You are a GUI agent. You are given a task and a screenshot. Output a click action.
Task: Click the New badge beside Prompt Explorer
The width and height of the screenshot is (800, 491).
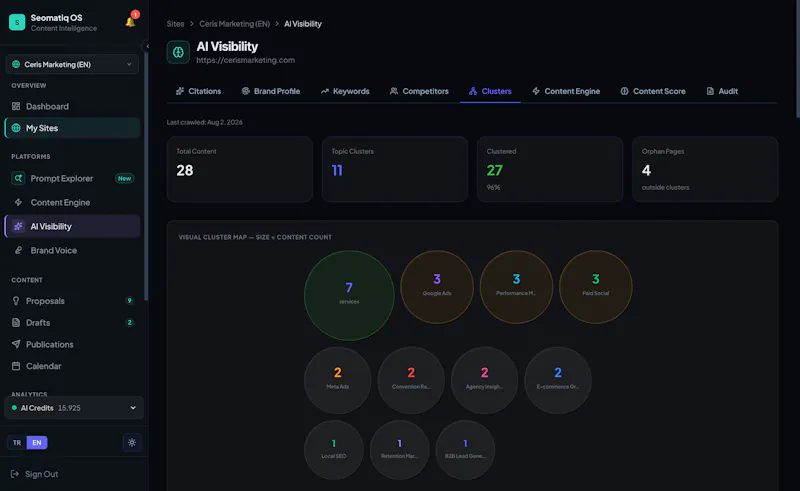(124, 178)
